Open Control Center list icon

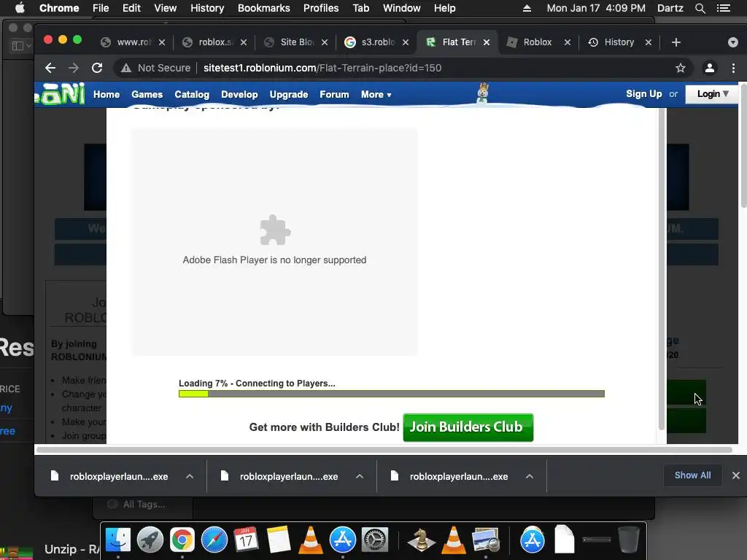723,8
